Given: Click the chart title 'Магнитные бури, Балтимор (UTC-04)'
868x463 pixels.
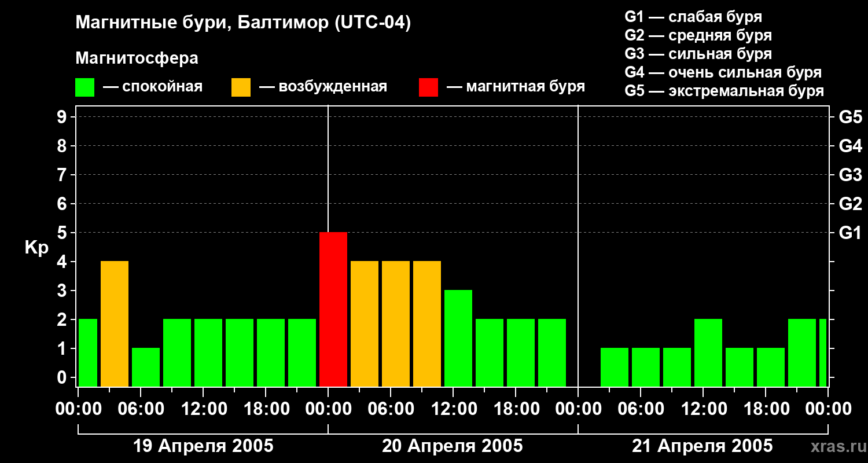Looking at the screenshot, I should coord(243,23).
